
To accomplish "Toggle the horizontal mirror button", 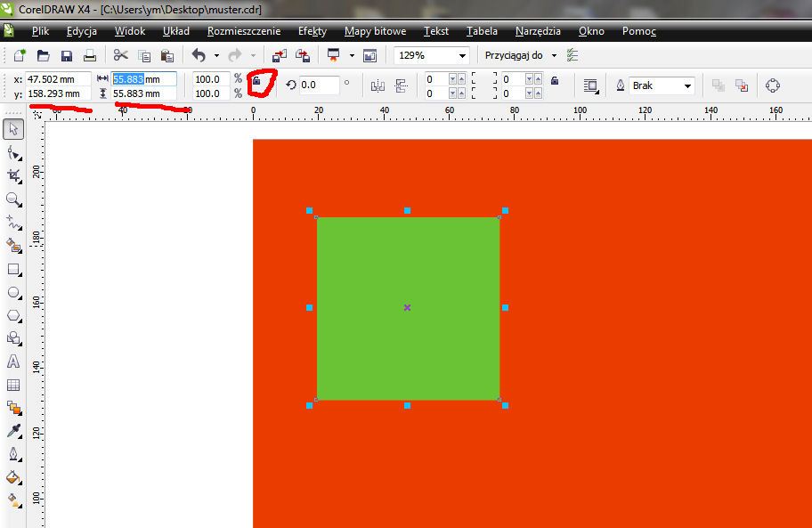I will (378, 85).
